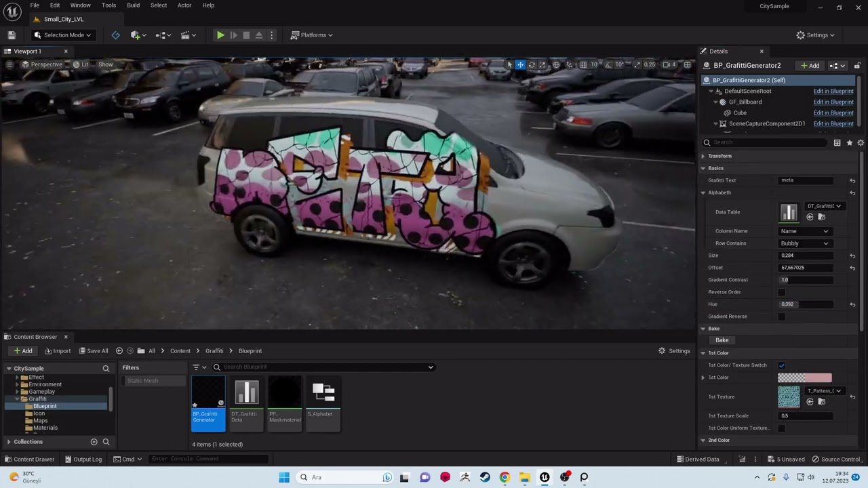Activate the rotate gizmo tool

click(x=532, y=65)
